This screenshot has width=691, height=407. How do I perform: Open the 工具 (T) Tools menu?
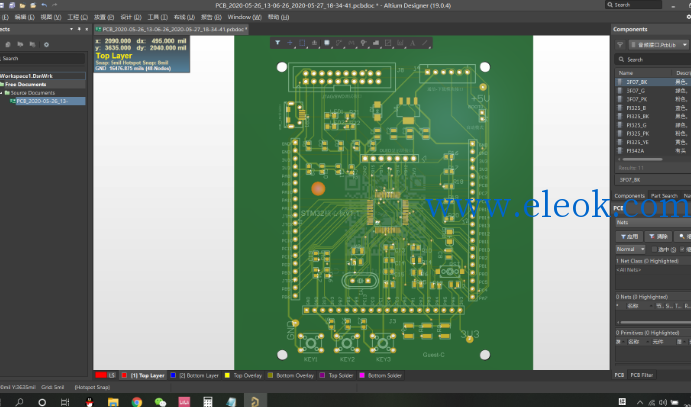(157, 17)
